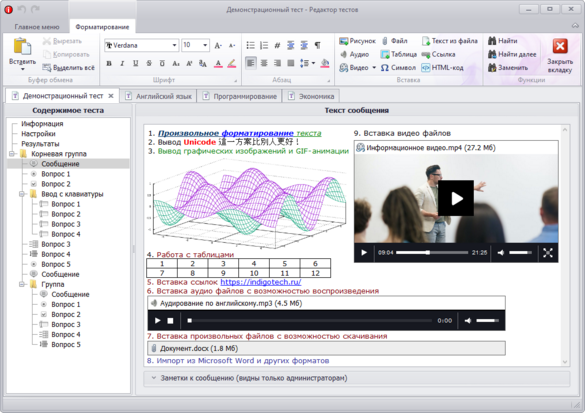Apply bold formatting with the B icon
585x413 pixels.
pos(109,63)
